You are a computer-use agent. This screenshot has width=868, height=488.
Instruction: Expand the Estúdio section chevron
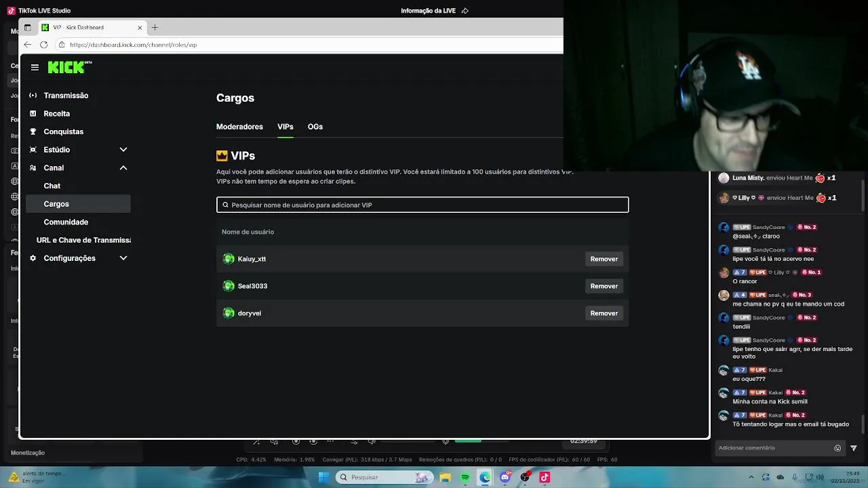(x=123, y=150)
